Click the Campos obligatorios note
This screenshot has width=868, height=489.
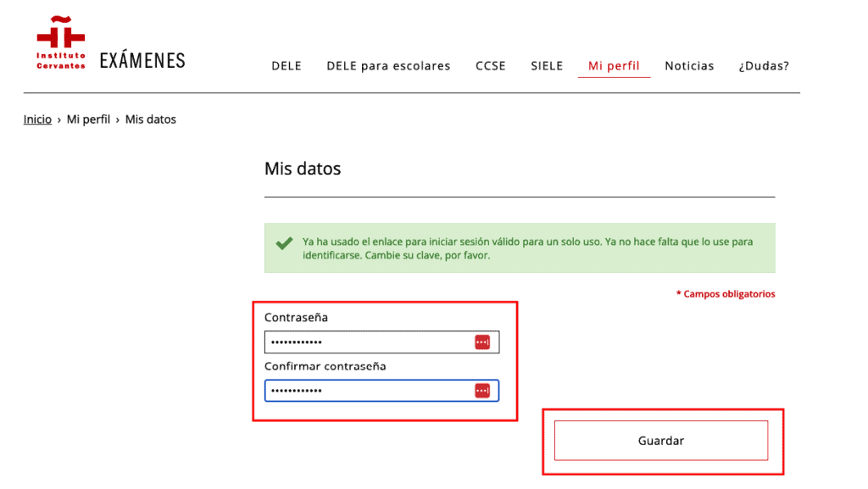coord(726,294)
